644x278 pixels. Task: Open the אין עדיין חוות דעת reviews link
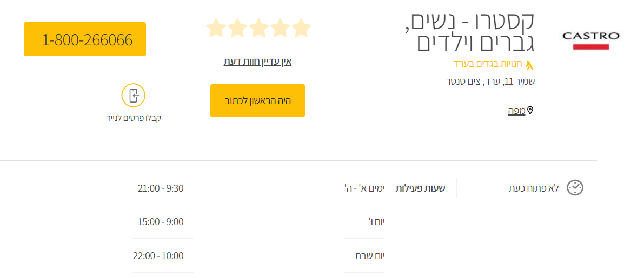click(x=257, y=62)
